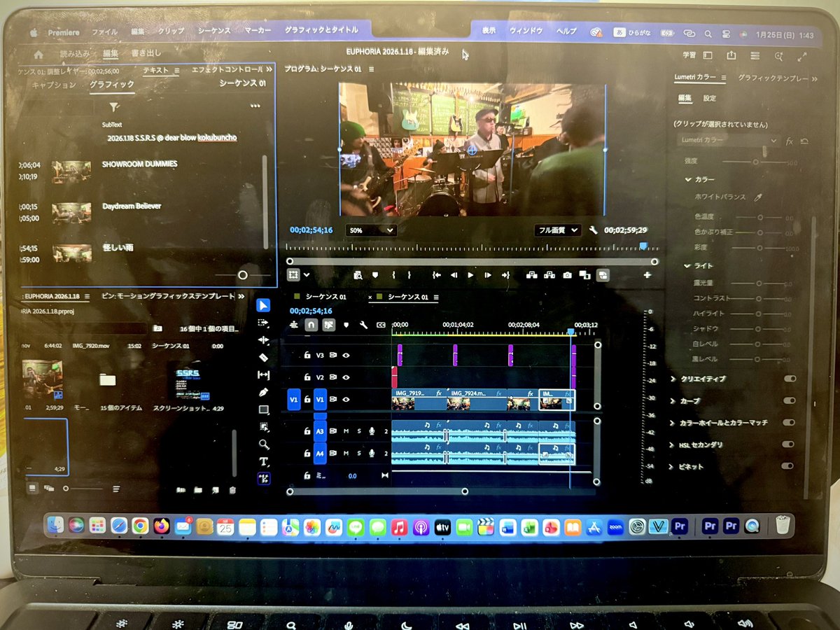Select the Type tool
This screenshot has height=630, width=840.
[263, 462]
